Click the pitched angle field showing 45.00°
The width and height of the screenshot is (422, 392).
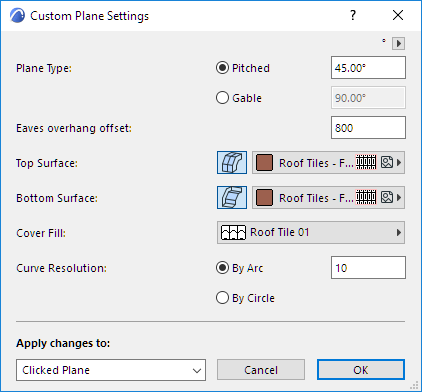pyautogui.click(x=368, y=68)
